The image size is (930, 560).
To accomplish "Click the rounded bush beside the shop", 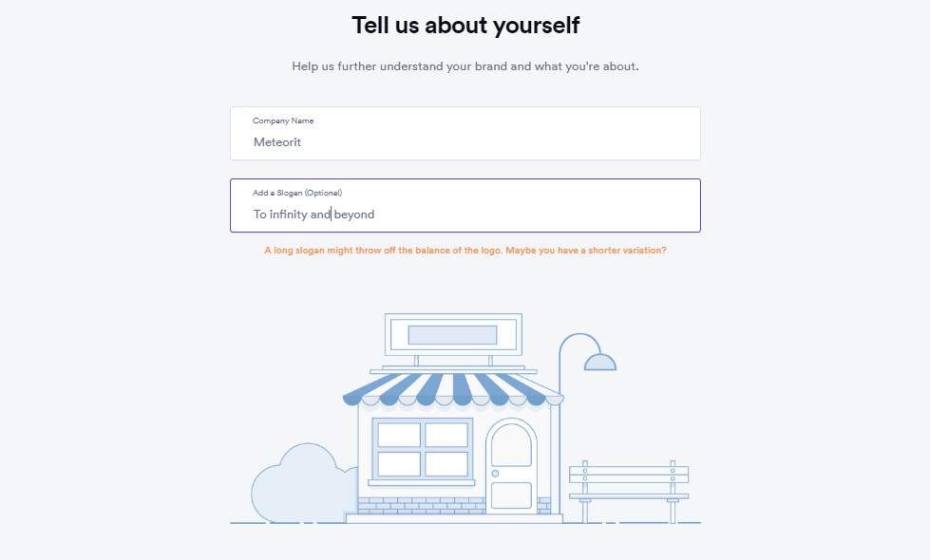I will click(294, 484).
